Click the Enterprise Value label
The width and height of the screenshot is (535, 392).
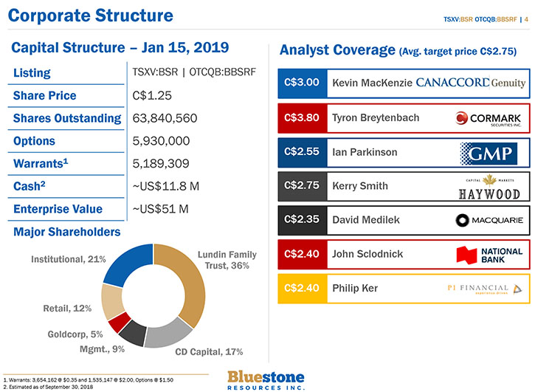click(58, 209)
